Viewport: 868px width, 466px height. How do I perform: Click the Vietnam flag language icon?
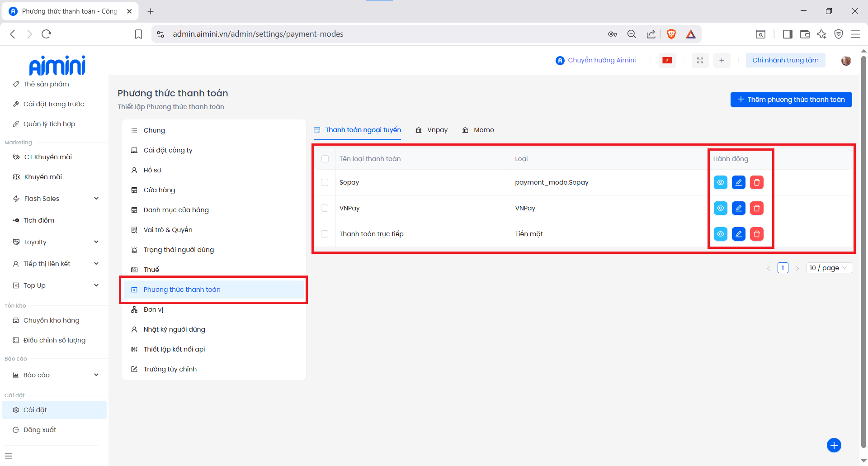(x=667, y=60)
